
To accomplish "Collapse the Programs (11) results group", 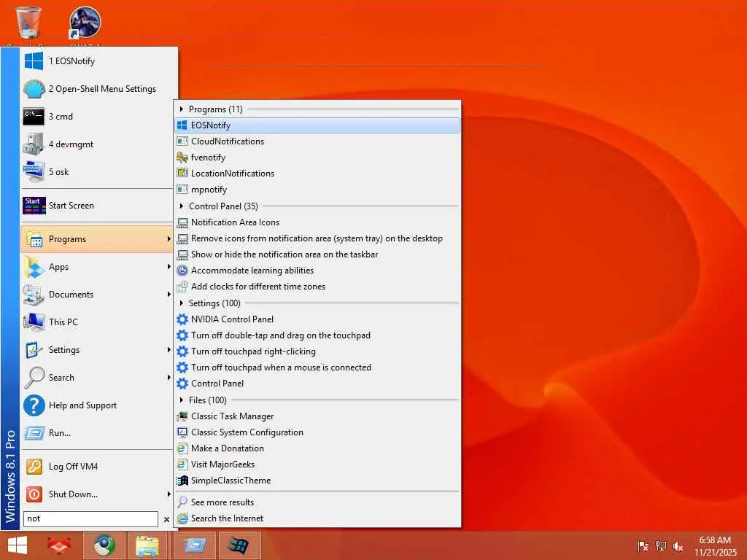I will [x=182, y=109].
